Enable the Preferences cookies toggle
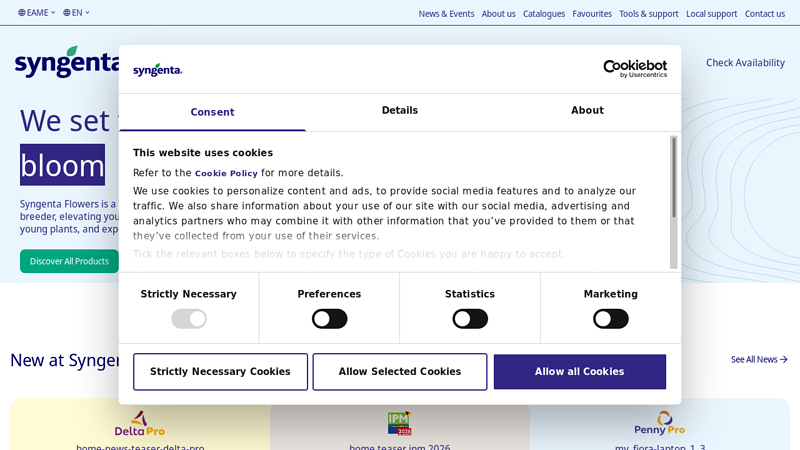The height and width of the screenshot is (450, 800). point(329,319)
